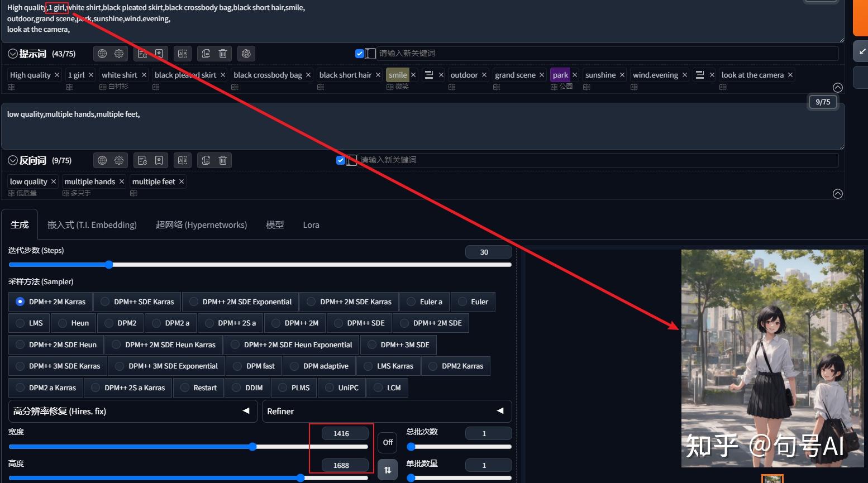Viewport: 868px width, 483px height.
Task: Clear all keywords with the trash icon
Action: click(x=222, y=53)
